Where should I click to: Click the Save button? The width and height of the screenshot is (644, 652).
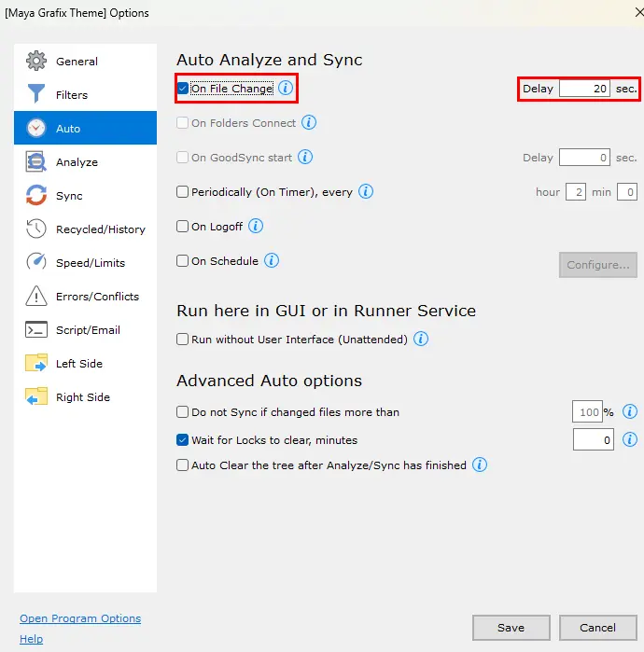tap(511, 628)
